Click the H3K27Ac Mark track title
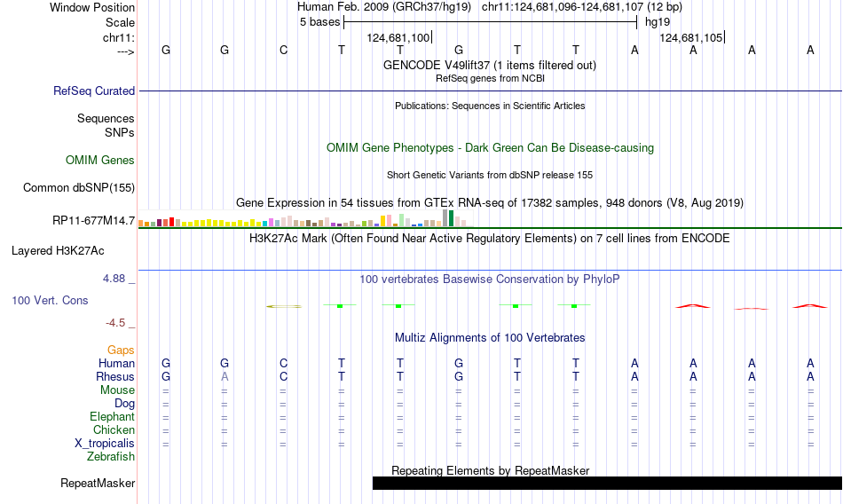 [489, 239]
